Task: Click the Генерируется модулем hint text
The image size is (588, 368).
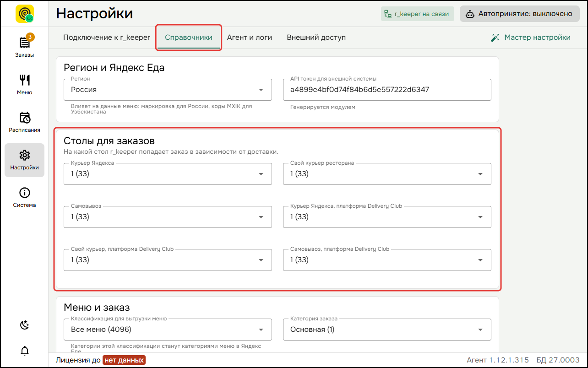Action: point(323,107)
